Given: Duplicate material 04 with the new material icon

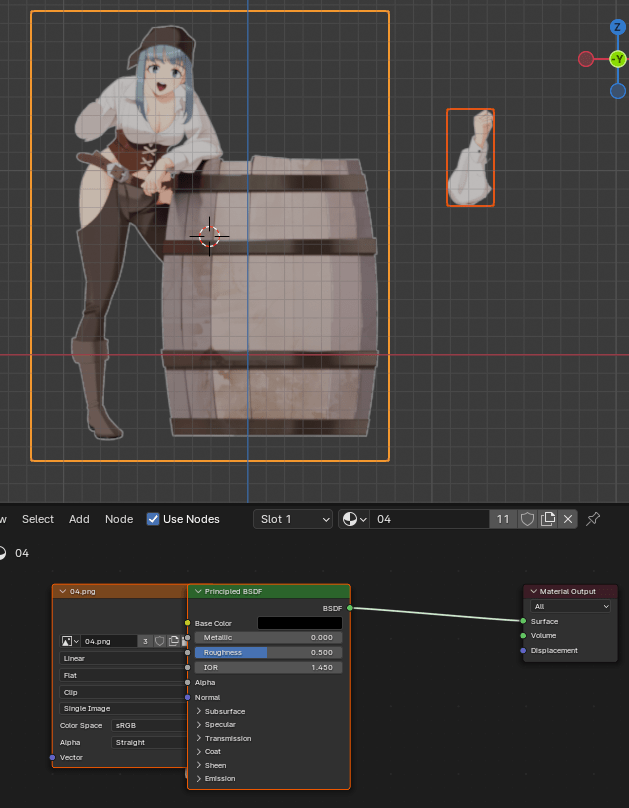Looking at the screenshot, I should (548, 519).
